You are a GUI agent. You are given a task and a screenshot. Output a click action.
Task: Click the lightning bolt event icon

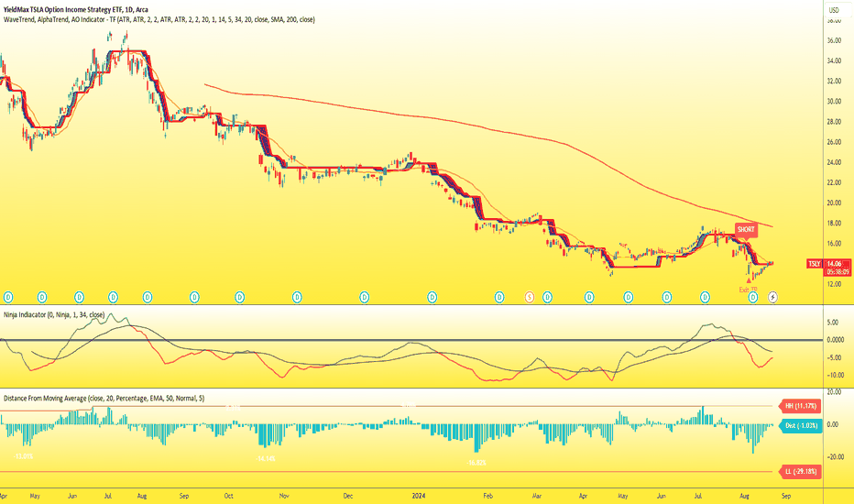pyautogui.click(x=772, y=298)
